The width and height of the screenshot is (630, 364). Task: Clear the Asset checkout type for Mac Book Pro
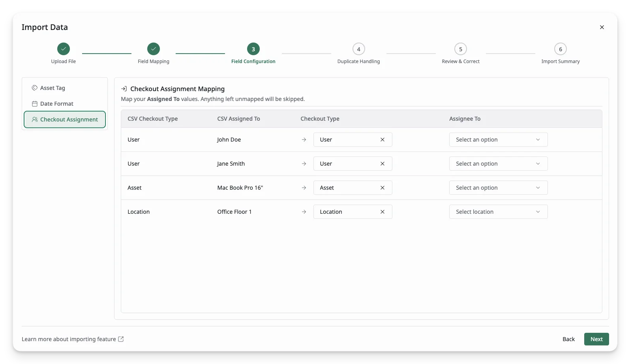pyautogui.click(x=382, y=188)
